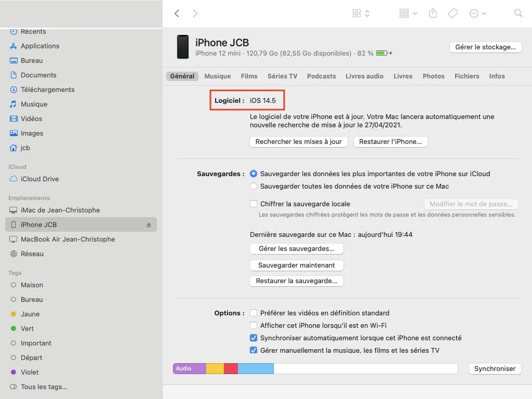Click Restaurer la sauvegarde… button

click(297, 281)
